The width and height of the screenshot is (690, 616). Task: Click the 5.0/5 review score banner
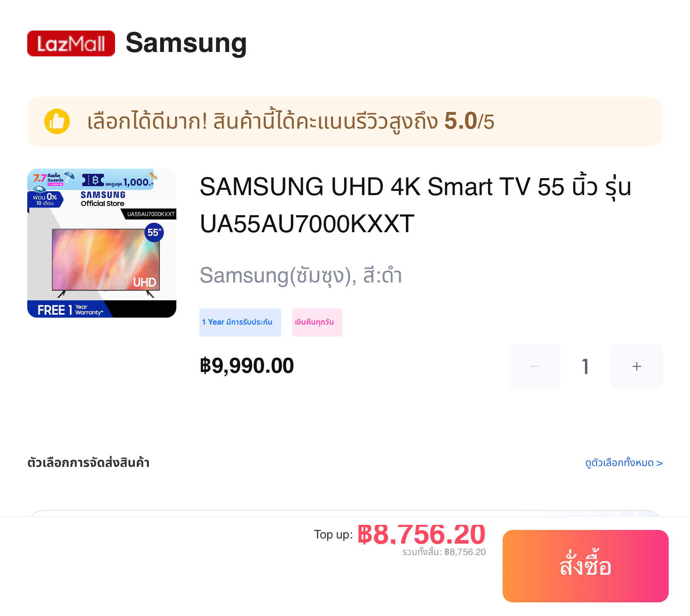click(x=345, y=121)
